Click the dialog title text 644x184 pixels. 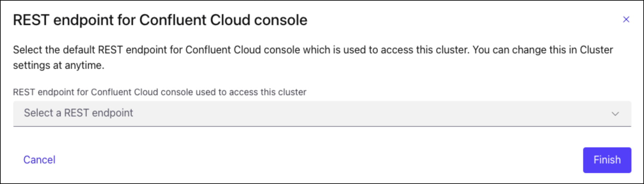[x=160, y=20]
